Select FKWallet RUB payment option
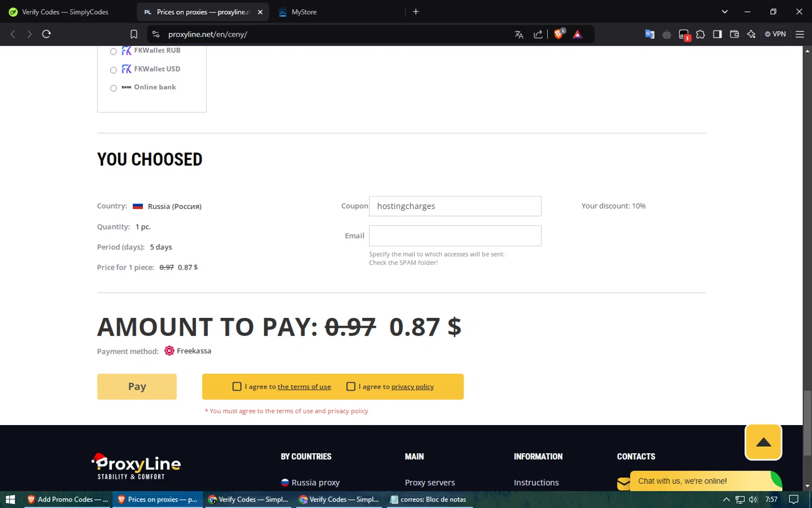The image size is (812, 508). tap(113, 51)
